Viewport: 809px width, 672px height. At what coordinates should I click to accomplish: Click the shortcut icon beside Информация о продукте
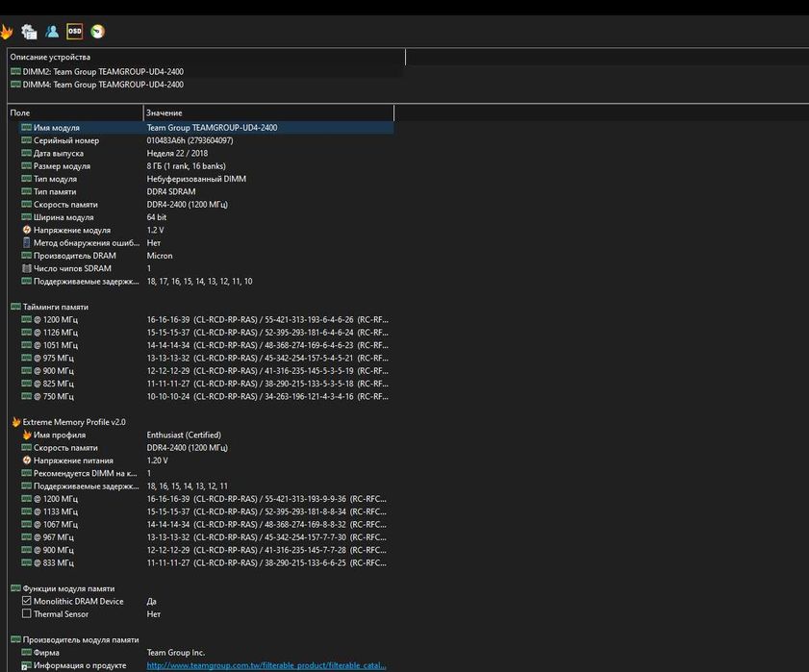26,665
